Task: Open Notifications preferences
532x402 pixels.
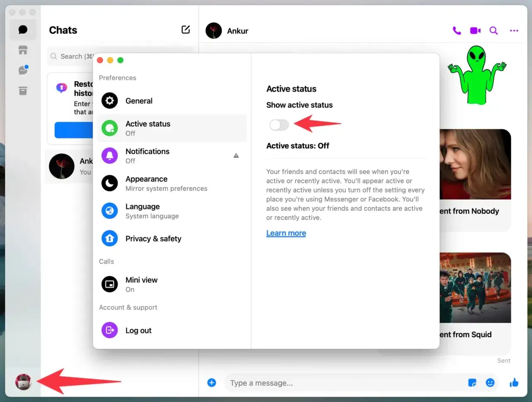Action: pos(171,155)
